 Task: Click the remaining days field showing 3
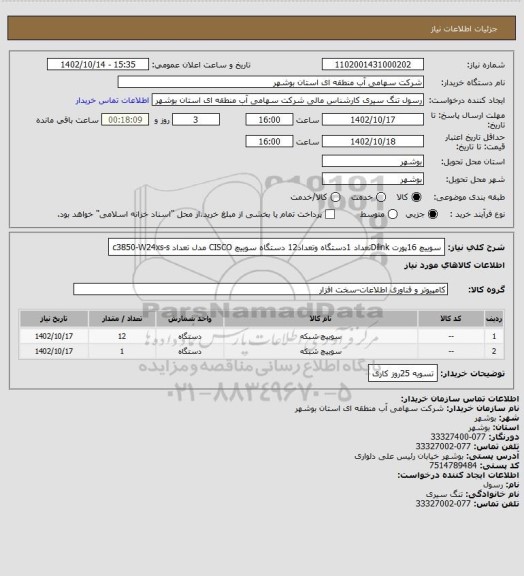pyautogui.click(x=196, y=120)
